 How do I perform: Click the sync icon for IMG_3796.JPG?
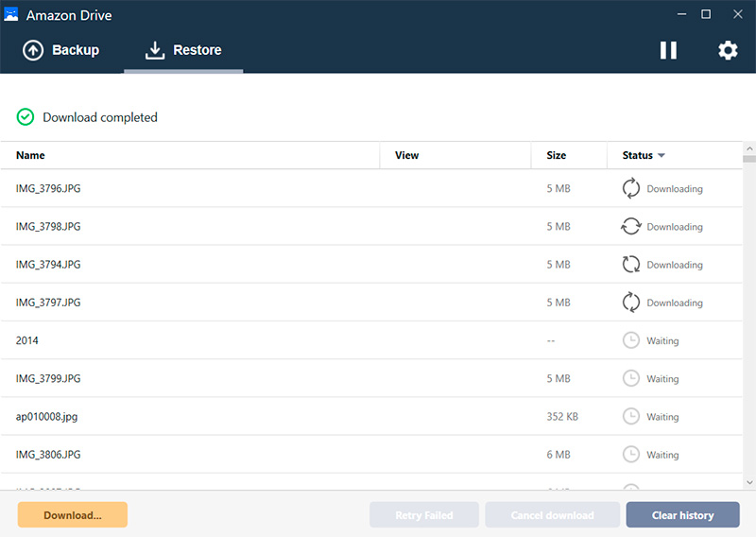coord(630,189)
